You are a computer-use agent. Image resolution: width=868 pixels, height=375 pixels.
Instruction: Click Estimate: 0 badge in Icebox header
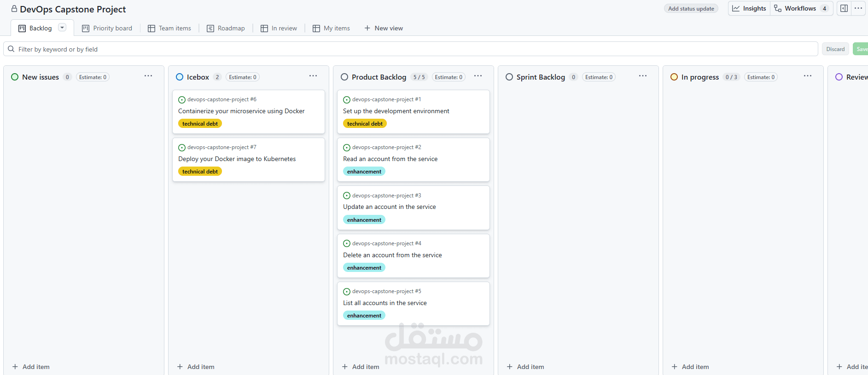[x=243, y=77]
